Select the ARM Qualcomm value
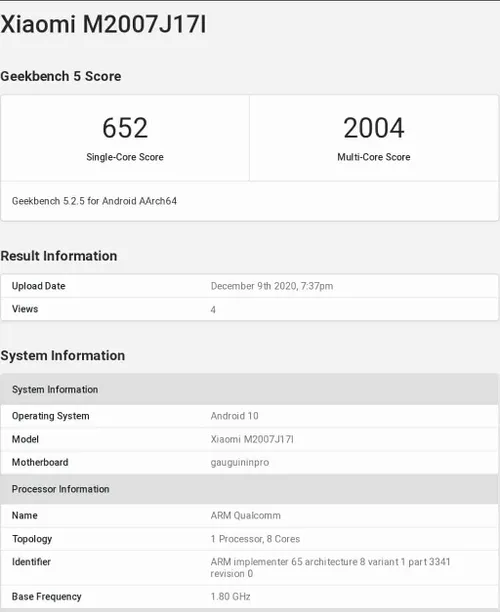This screenshot has width=500, height=612. pyautogui.click(x=246, y=516)
